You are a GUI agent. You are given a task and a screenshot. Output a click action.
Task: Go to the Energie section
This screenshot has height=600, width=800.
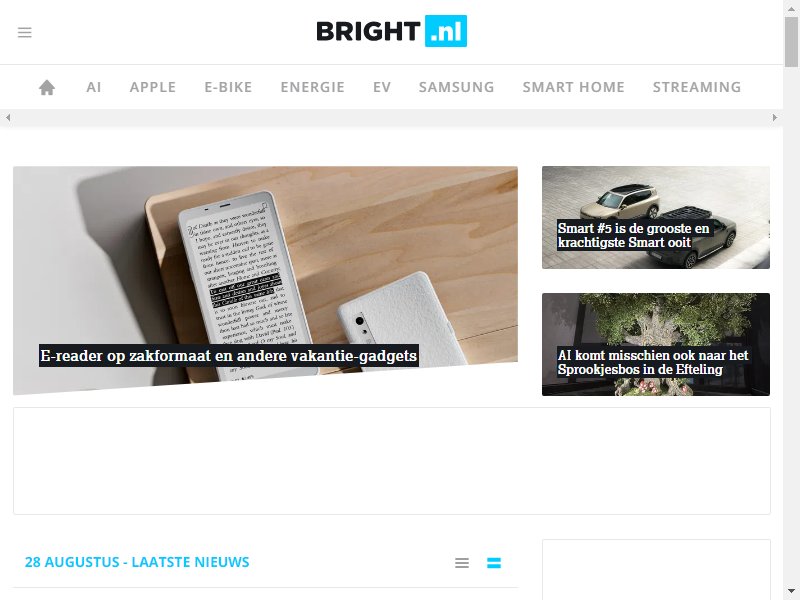(x=312, y=87)
